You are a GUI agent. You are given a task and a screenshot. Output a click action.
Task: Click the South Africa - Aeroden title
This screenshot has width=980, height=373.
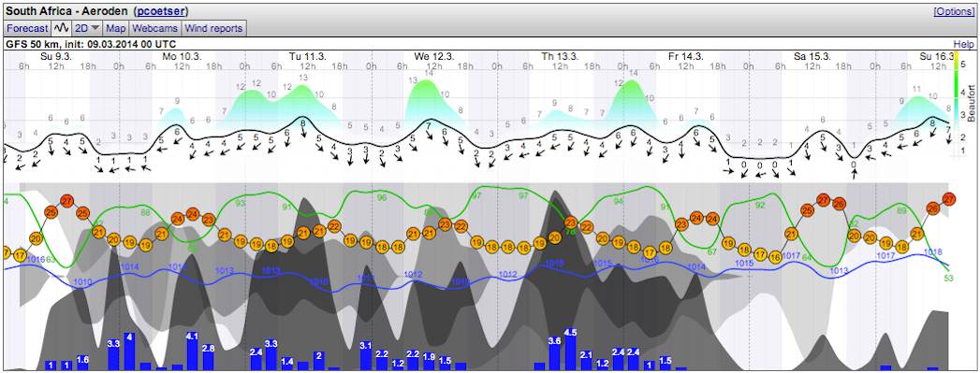click(x=66, y=11)
